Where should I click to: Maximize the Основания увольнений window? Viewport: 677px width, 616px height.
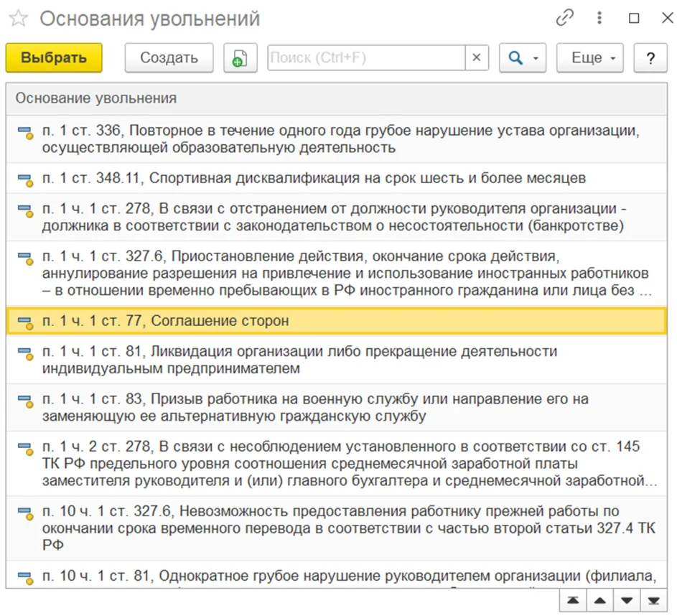pyautogui.click(x=634, y=18)
